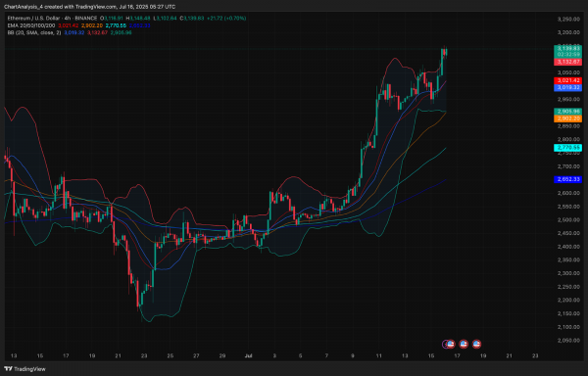
Task: Click the red 3,132.67 BB upper label
Action: 567,62
